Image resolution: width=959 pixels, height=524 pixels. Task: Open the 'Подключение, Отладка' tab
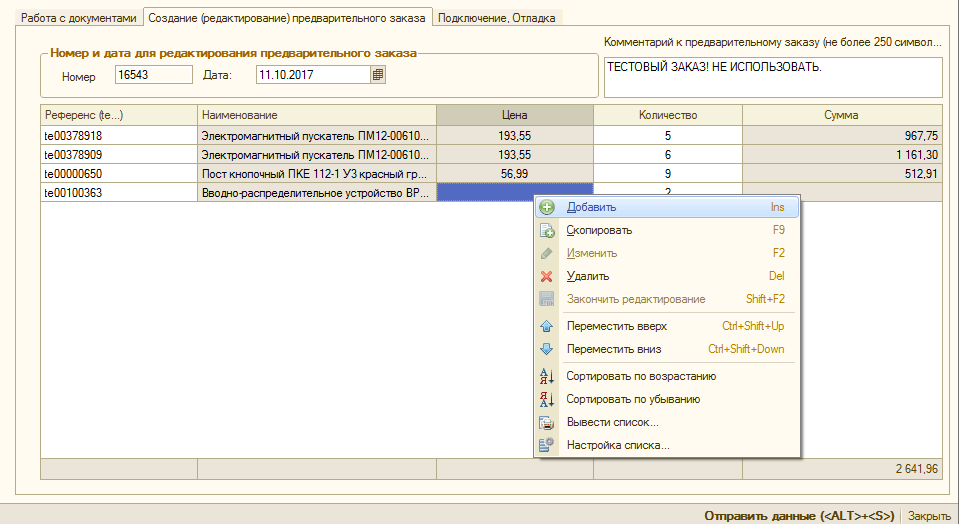pos(499,17)
